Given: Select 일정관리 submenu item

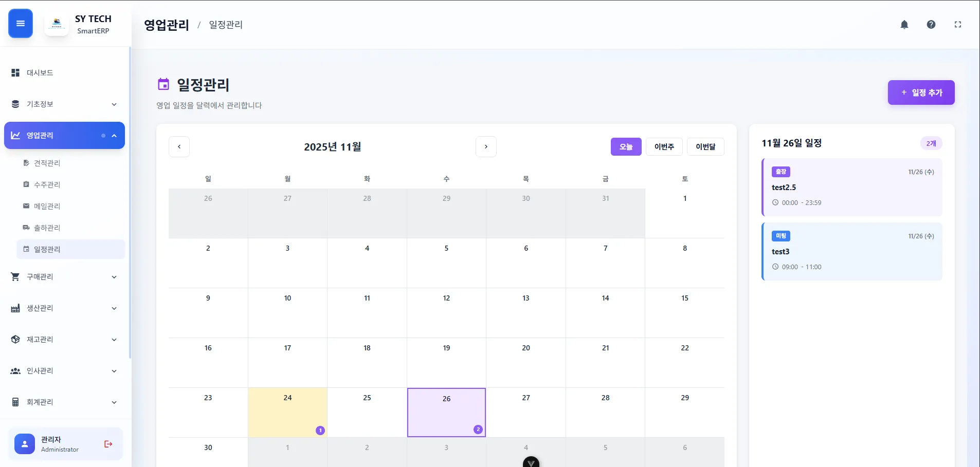Looking at the screenshot, I should pyautogui.click(x=71, y=249).
